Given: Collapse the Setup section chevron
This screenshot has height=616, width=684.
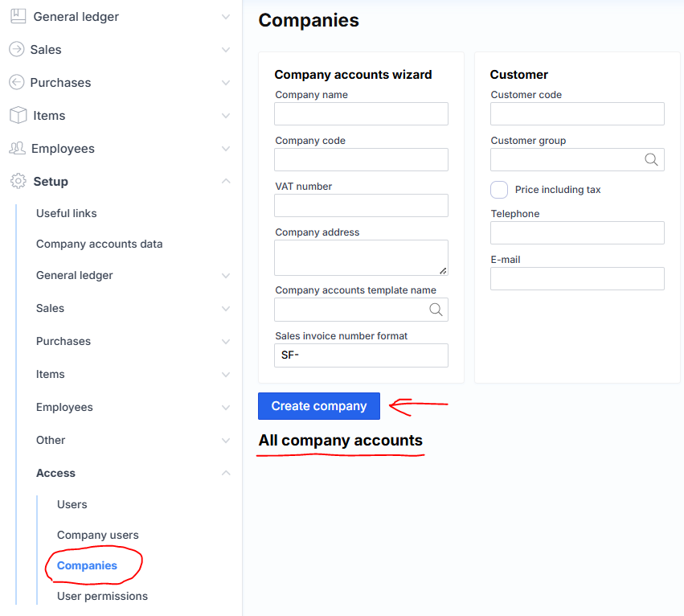Looking at the screenshot, I should 226,181.
